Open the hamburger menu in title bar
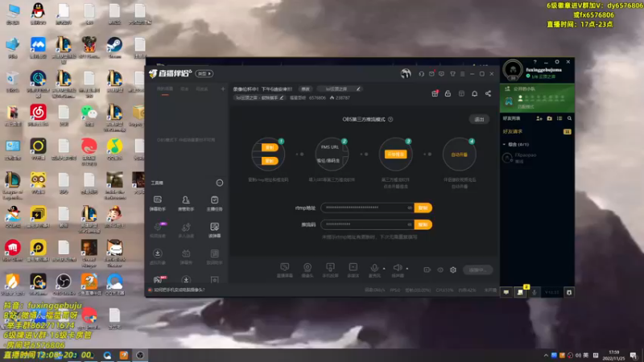Image resolution: width=644 pixels, height=362 pixels. click(462, 74)
